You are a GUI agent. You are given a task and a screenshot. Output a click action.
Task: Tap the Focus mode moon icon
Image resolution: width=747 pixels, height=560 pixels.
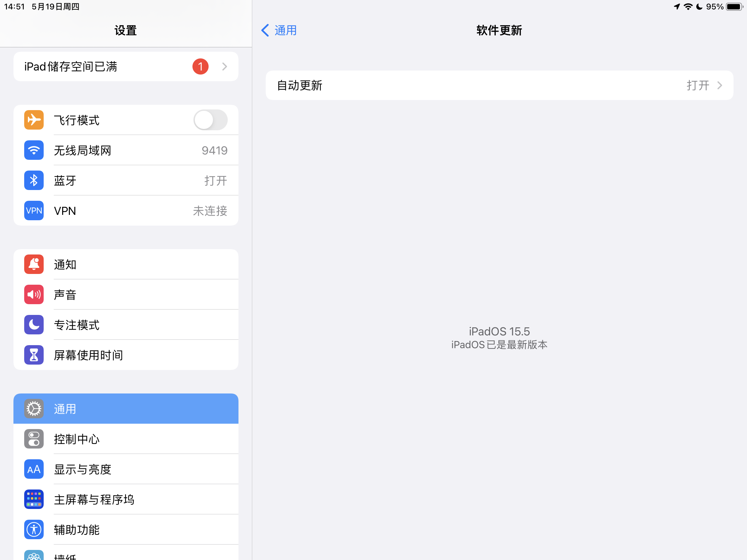[x=34, y=325]
